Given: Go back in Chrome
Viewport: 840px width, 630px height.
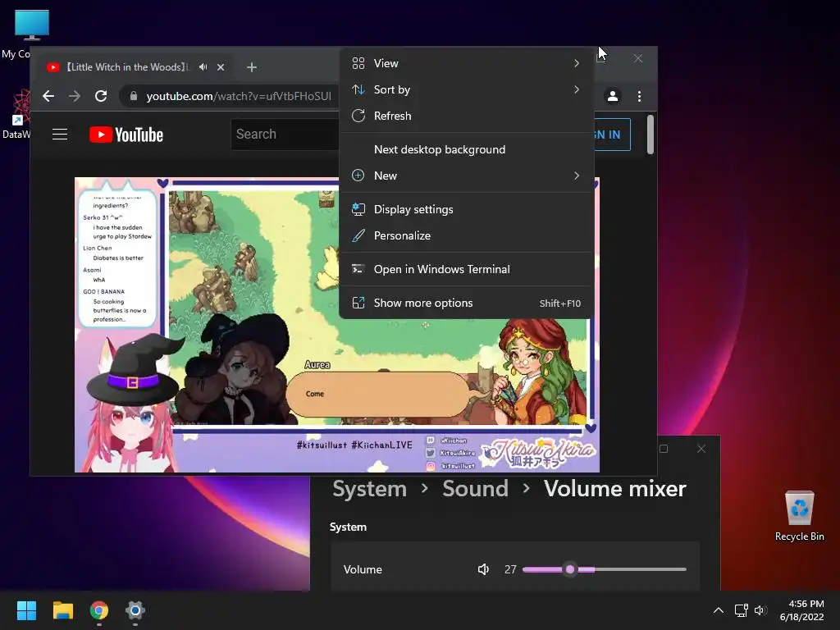Looking at the screenshot, I should 48,96.
